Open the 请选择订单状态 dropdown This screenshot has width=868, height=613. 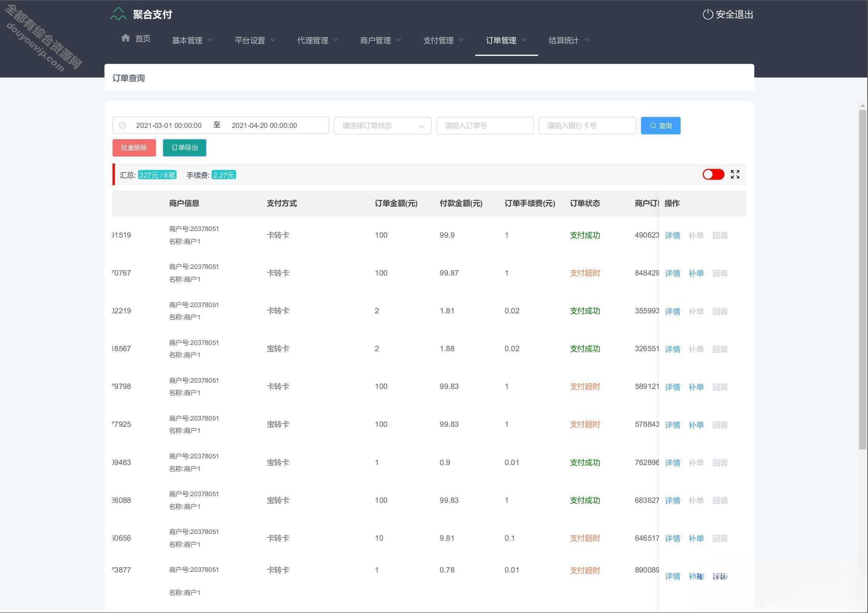pyautogui.click(x=383, y=125)
